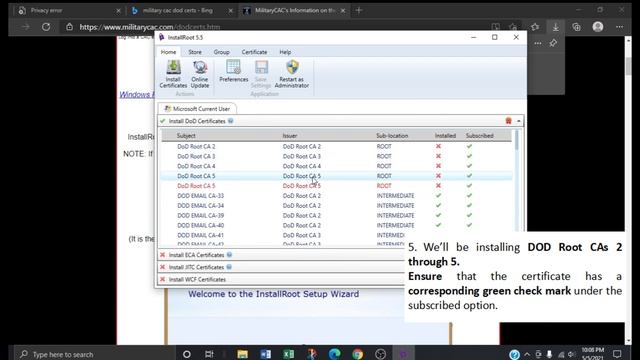This screenshot has height=360, width=640.
Task: Select the Microsoft Current User store tab
Action: pos(197,109)
